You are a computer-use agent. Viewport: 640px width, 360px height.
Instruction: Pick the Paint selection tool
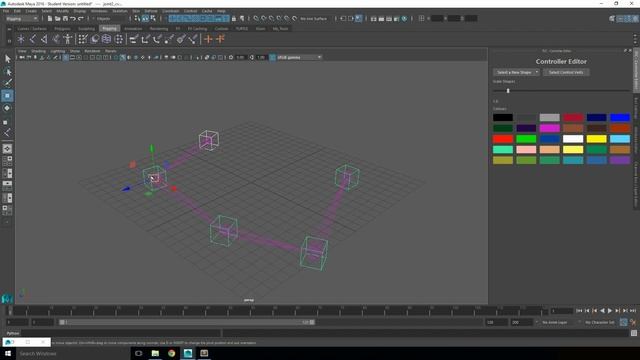[x=7, y=83]
